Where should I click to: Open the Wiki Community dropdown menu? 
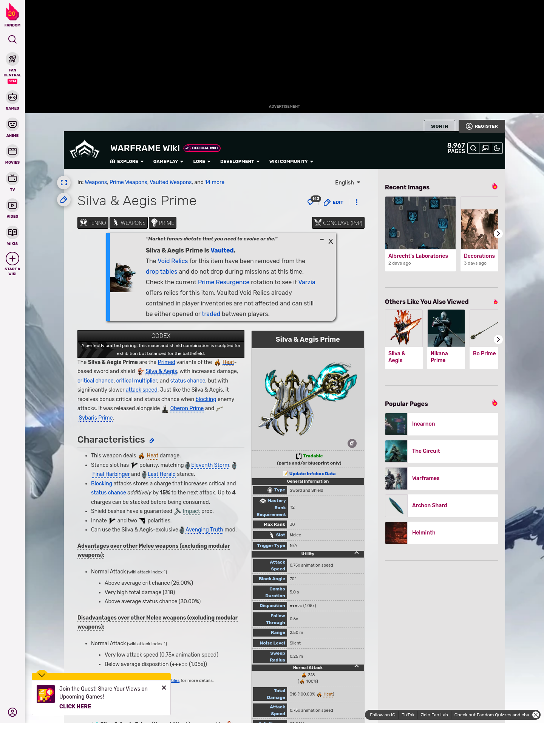pos(291,161)
